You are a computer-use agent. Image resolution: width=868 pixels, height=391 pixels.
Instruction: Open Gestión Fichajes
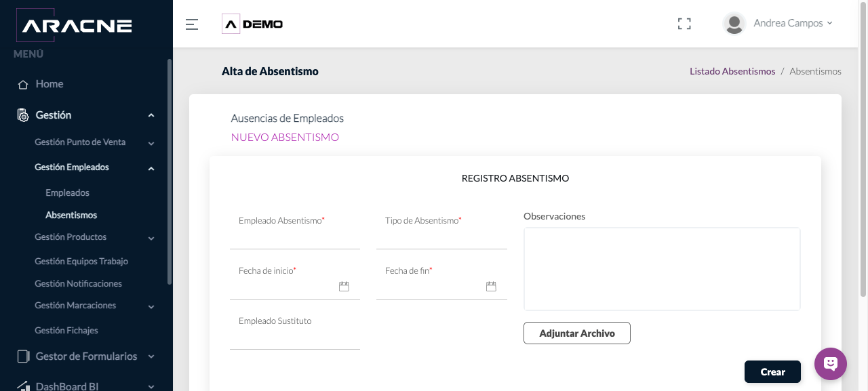click(x=66, y=331)
